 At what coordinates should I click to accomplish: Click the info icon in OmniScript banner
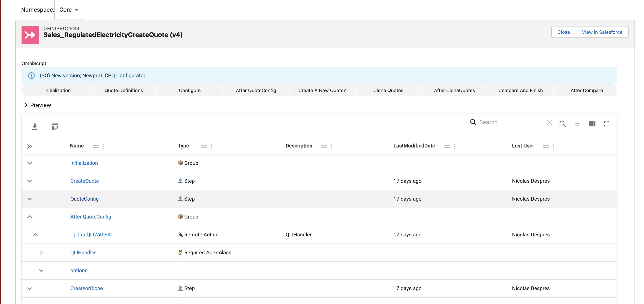31,76
